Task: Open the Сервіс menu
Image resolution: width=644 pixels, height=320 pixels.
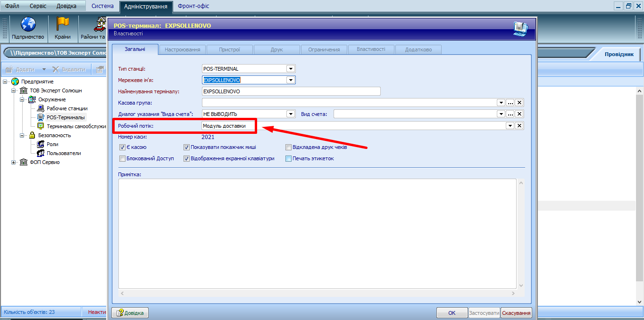Action: (38, 6)
